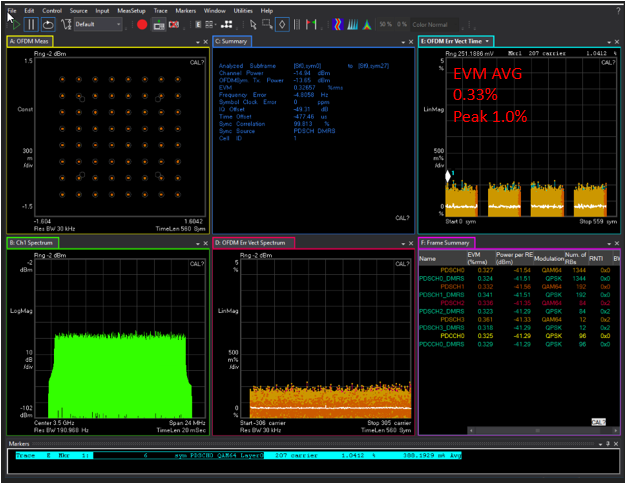Open the MeasSetup menu

[130, 10]
